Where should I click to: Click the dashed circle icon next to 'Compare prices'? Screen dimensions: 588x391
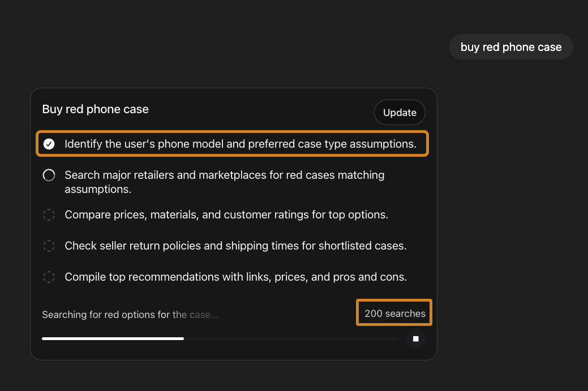49,214
